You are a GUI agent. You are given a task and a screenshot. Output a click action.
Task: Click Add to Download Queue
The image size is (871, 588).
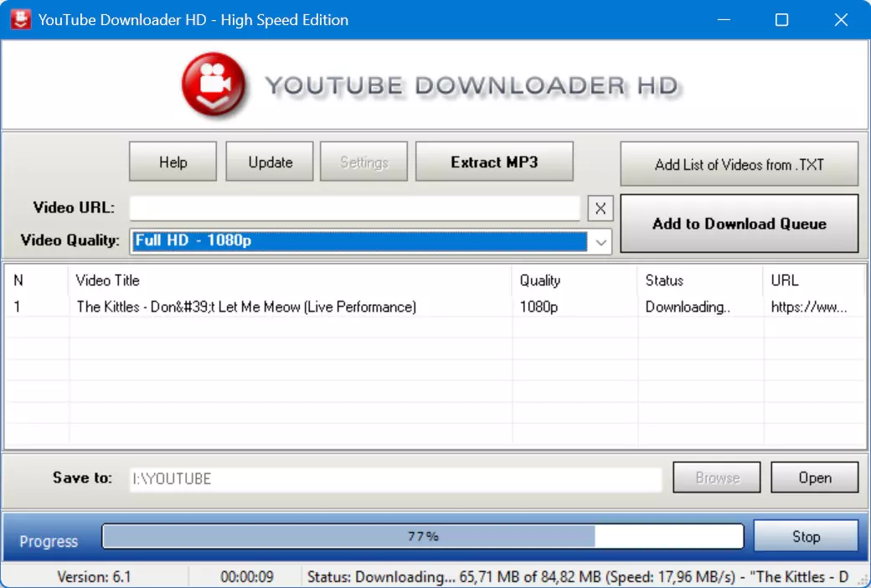click(x=740, y=224)
